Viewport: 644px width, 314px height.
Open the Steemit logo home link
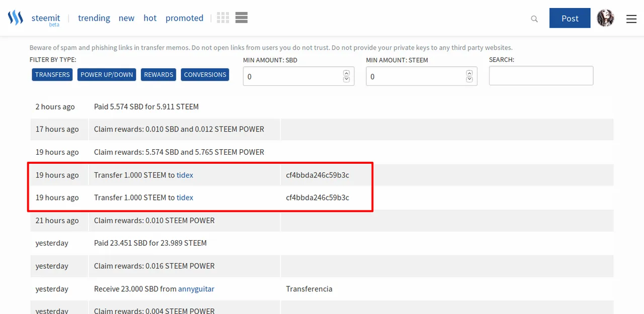click(x=16, y=19)
